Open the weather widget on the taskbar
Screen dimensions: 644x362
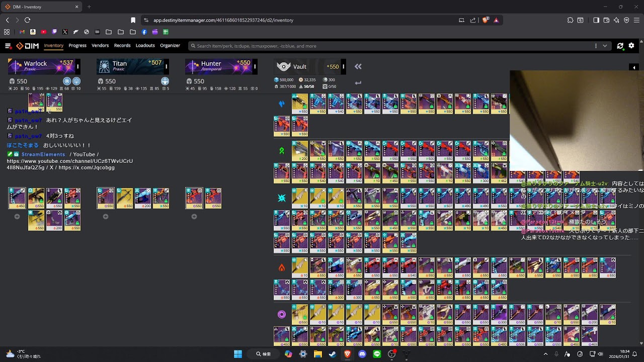[23, 354]
